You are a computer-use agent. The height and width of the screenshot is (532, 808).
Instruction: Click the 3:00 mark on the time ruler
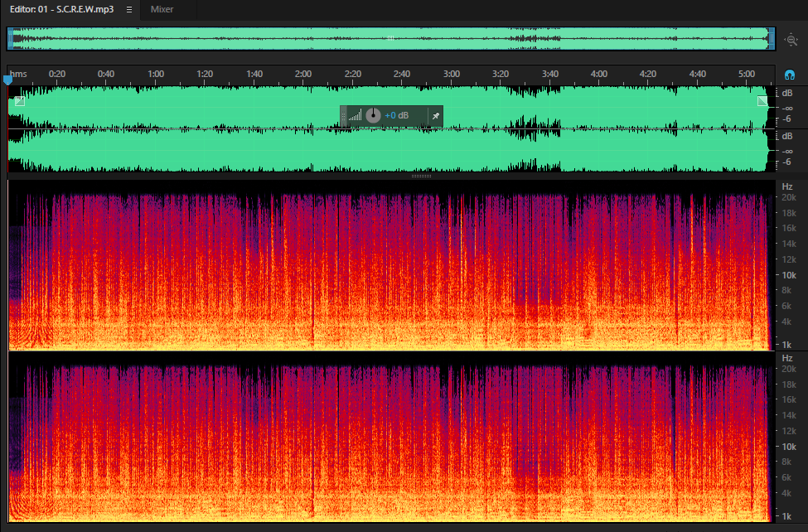pos(452,75)
